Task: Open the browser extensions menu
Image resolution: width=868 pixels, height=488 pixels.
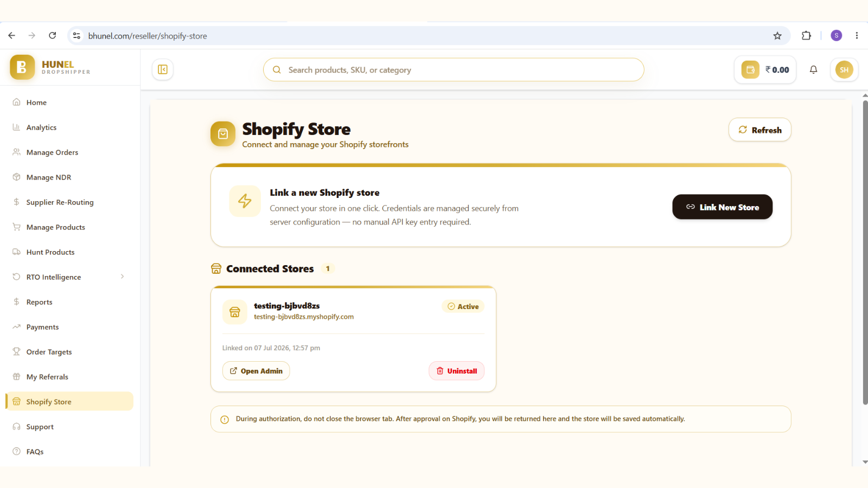Action: 806,36
